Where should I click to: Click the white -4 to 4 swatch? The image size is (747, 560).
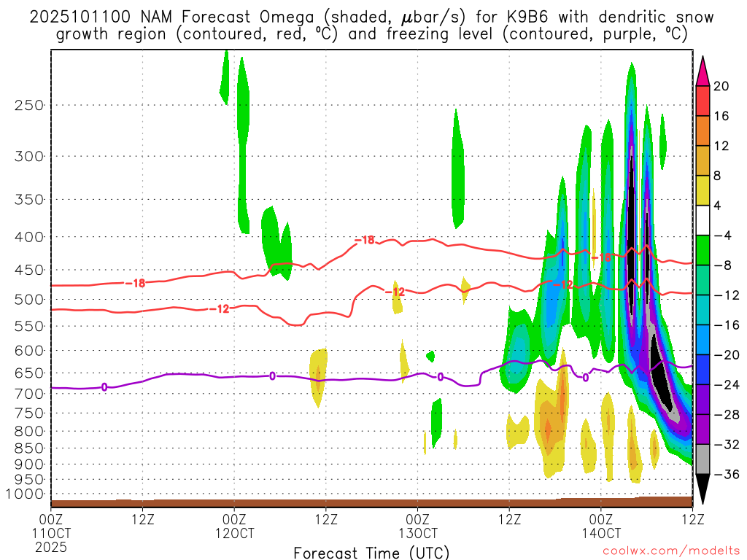(703, 220)
